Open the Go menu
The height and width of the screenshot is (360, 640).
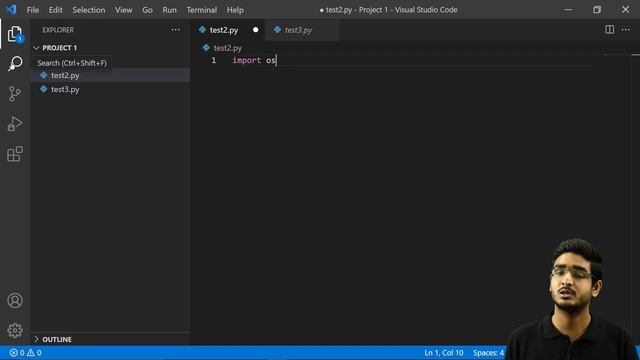point(147,10)
